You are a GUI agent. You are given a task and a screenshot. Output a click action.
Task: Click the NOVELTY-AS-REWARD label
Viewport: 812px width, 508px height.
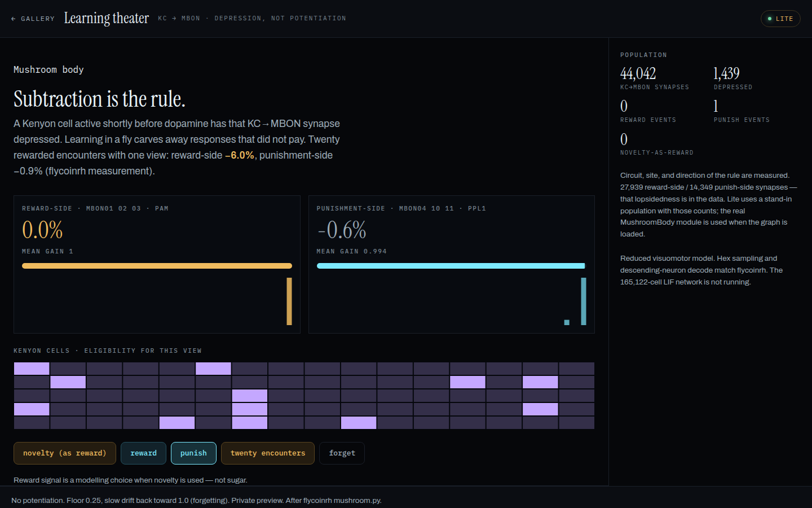pos(657,153)
